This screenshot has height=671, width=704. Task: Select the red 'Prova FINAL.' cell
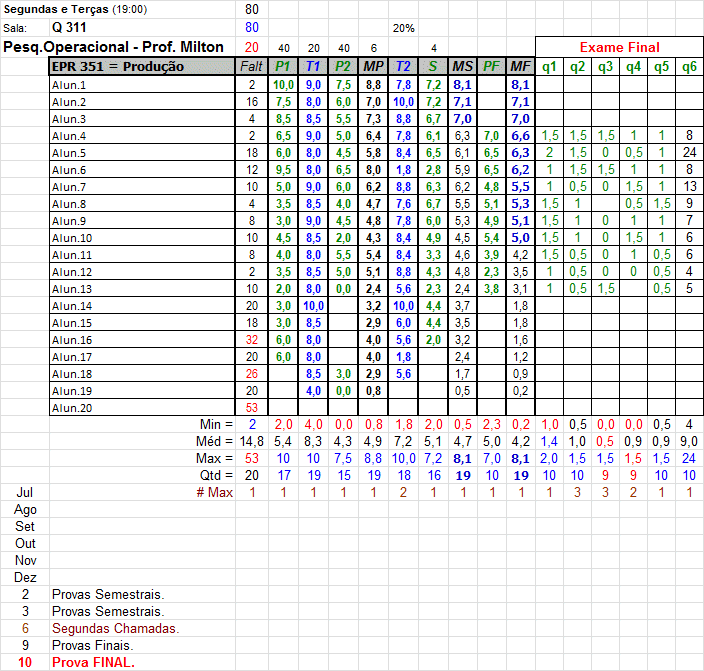tap(94, 663)
